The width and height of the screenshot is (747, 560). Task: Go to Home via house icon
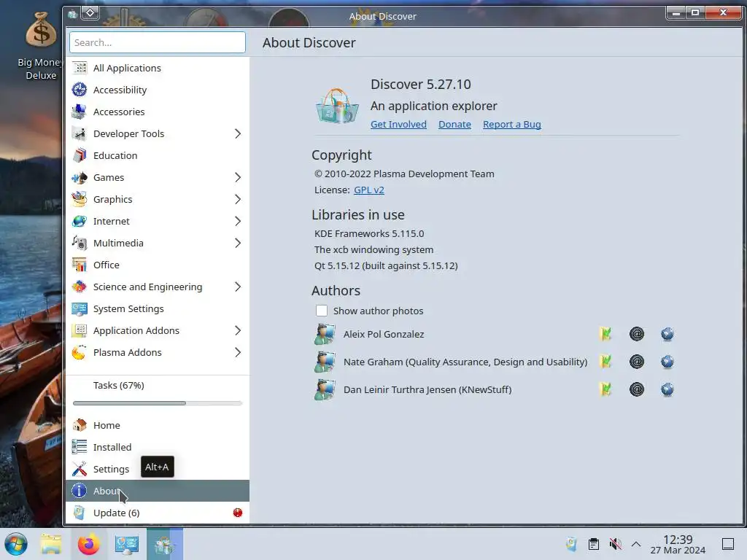[80, 425]
